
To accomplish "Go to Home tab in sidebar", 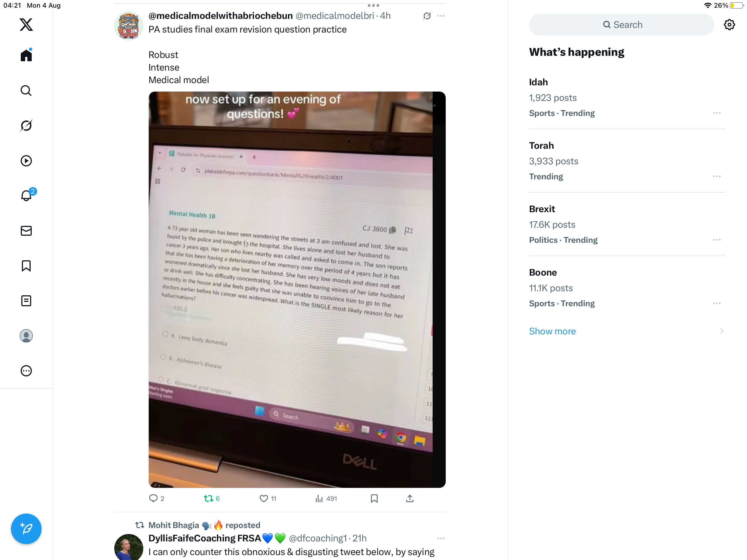I will click(26, 55).
